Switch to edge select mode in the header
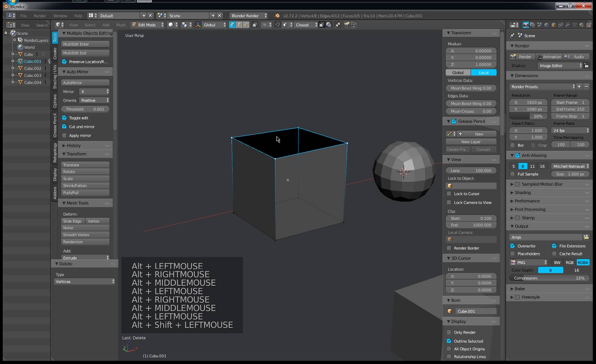 [239, 25]
